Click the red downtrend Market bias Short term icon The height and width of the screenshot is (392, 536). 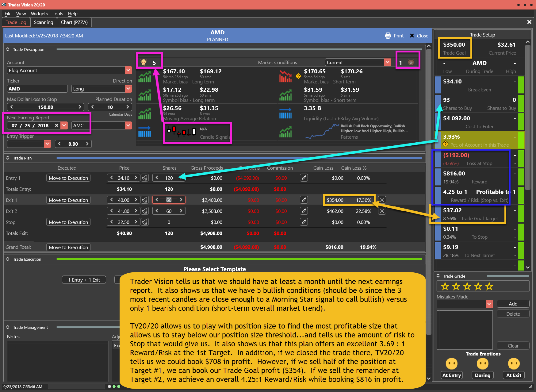point(285,76)
